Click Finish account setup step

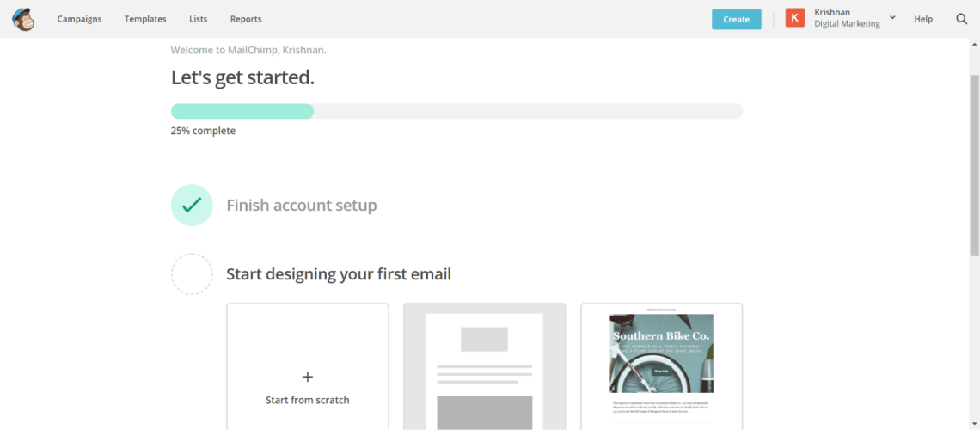[301, 205]
